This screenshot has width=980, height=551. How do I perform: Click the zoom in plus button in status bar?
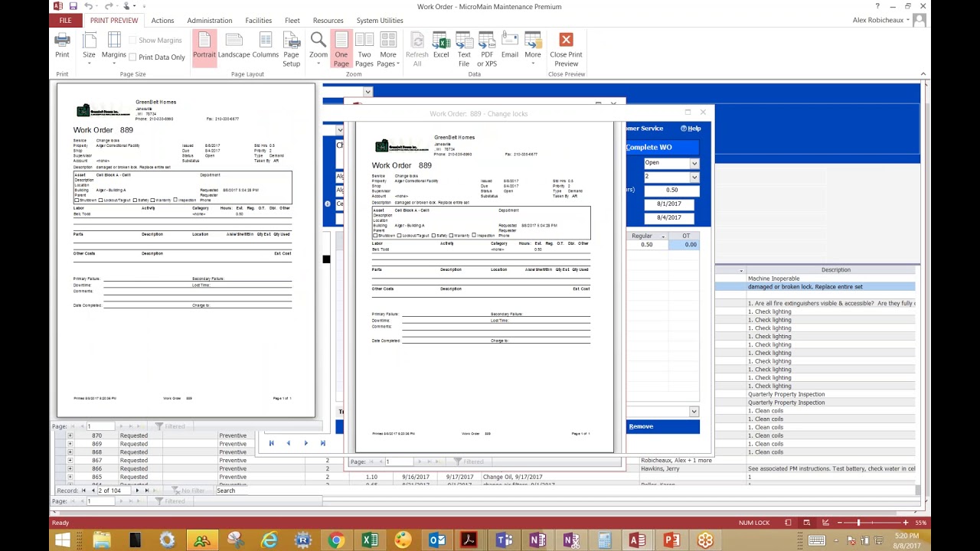[x=906, y=523]
